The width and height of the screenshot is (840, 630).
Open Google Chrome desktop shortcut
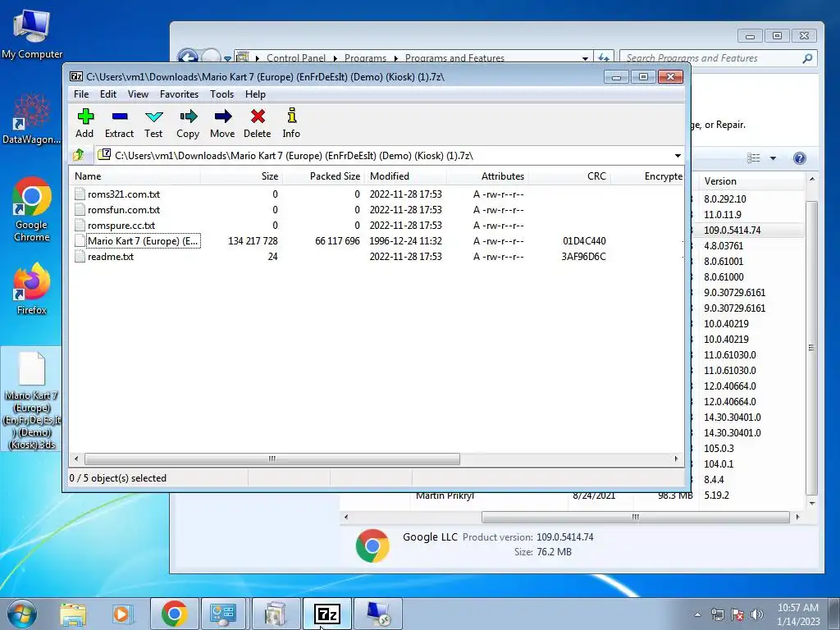coord(32,209)
